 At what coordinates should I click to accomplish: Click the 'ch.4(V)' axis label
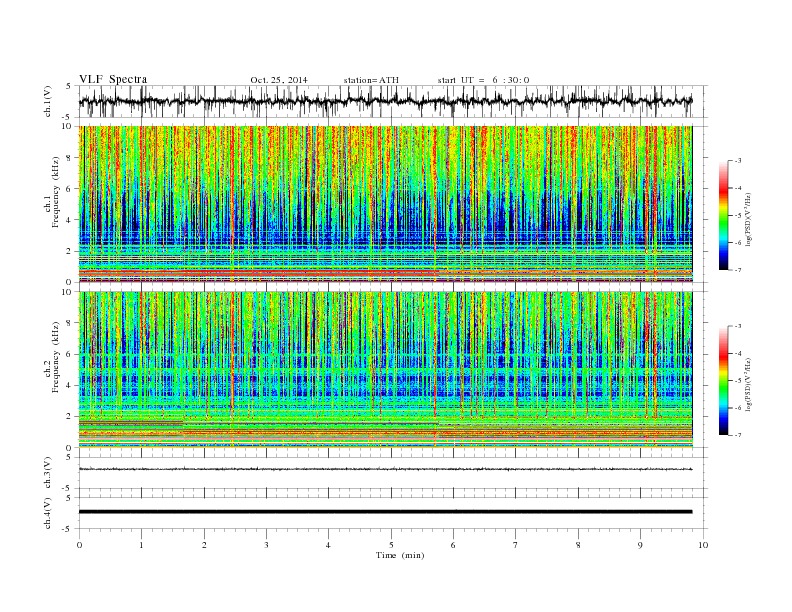(x=47, y=513)
